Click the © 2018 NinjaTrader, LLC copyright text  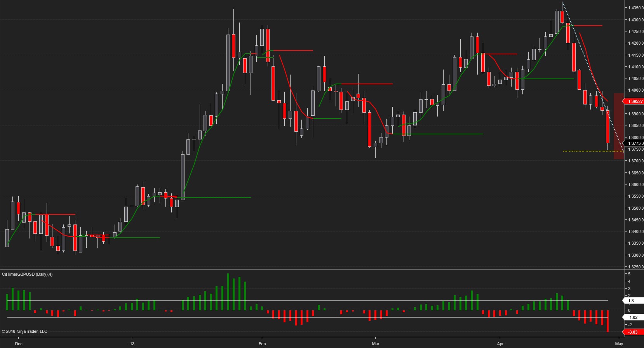pyautogui.click(x=24, y=331)
